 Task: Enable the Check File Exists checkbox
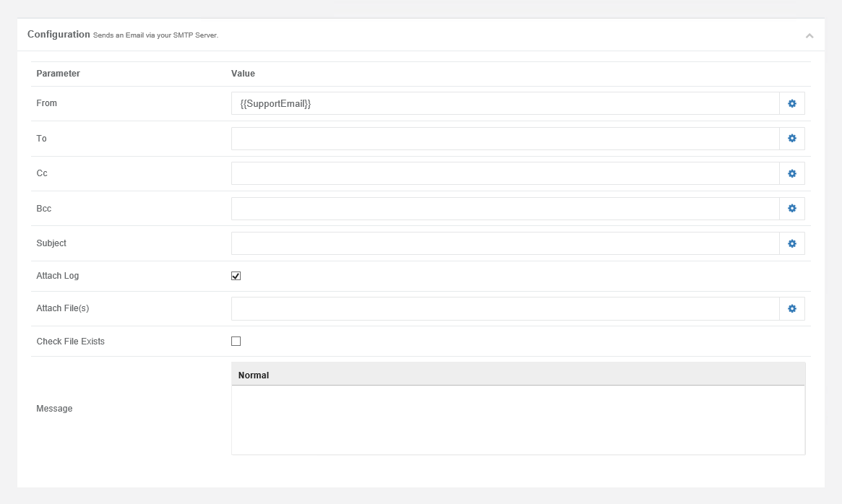point(236,342)
